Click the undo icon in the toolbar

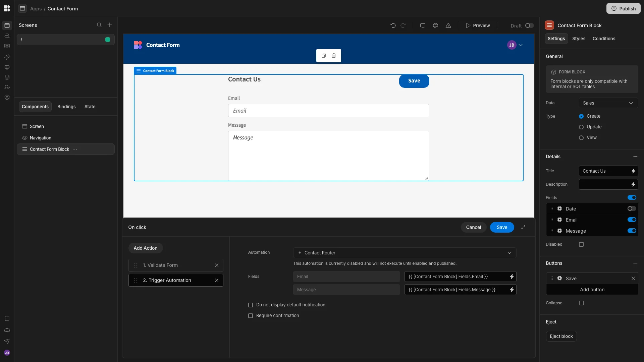(393, 25)
